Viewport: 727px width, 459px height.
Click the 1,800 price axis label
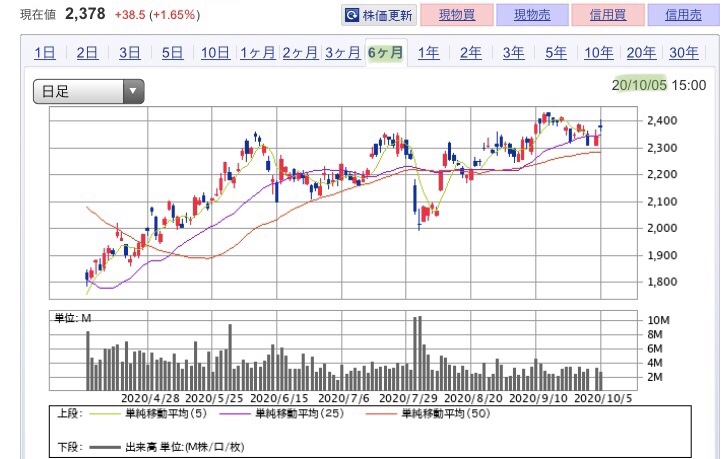(662, 282)
